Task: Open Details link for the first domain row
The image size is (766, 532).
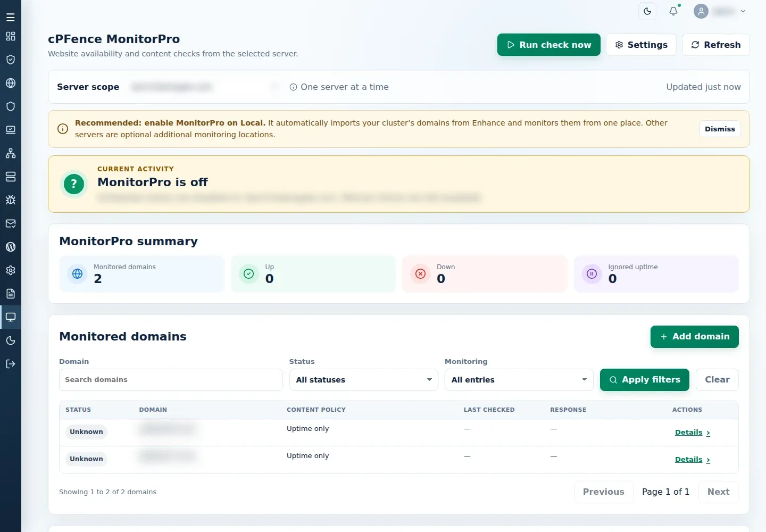Action: (x=693, y=433)
